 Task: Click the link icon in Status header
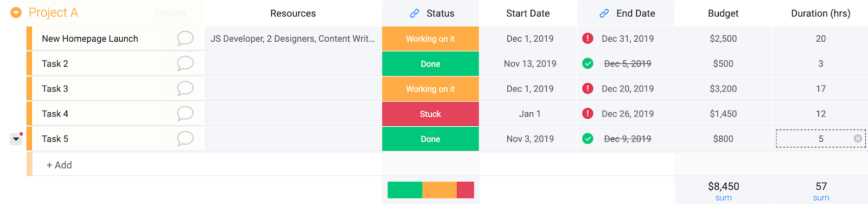(414, 14)
